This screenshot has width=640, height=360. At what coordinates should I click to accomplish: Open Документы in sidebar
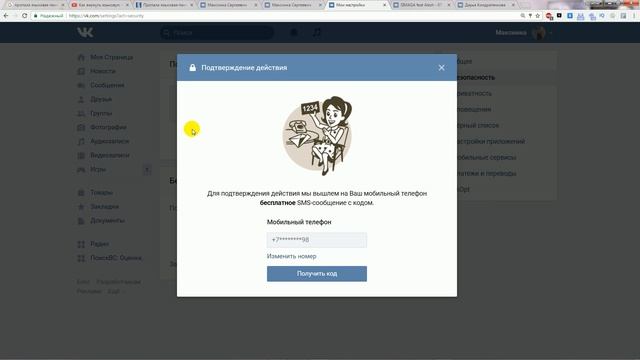pyautogui.click(x=107, y=220)
